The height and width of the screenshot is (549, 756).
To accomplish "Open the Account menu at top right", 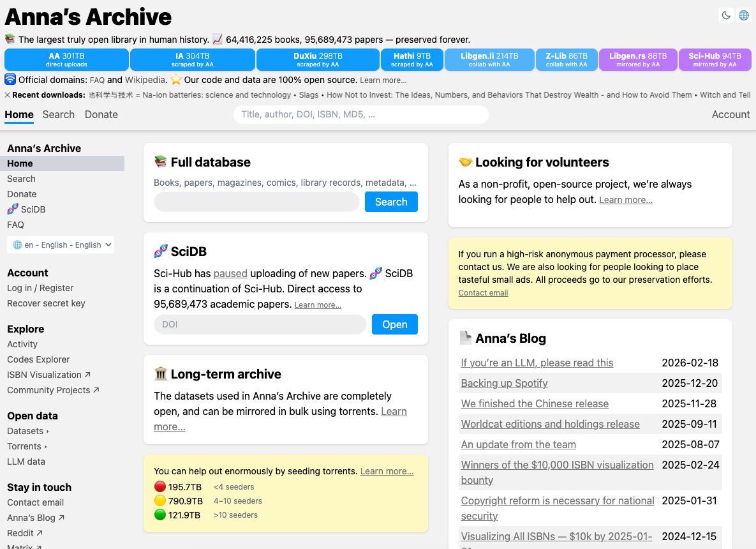I will (x=730, y=114).
